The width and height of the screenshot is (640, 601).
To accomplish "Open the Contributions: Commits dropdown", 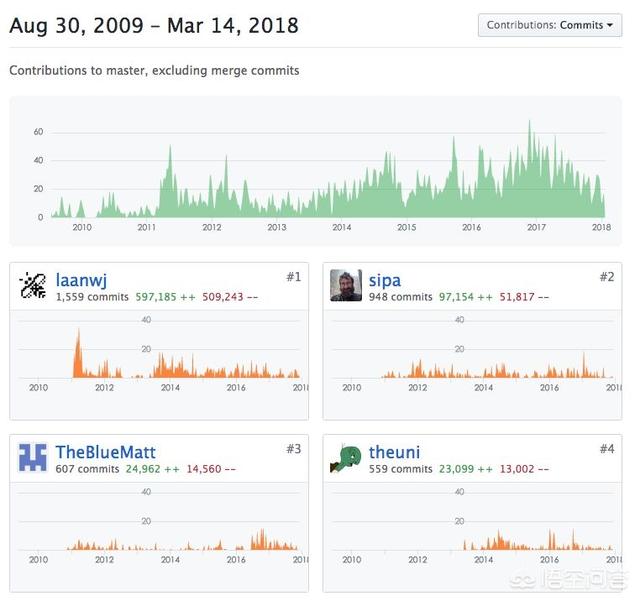I will 549,25.
